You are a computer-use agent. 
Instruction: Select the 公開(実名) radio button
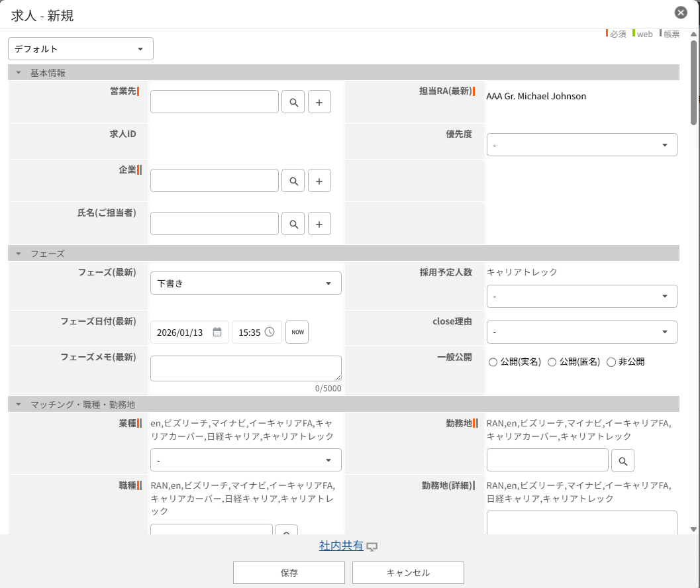(493, 362)
